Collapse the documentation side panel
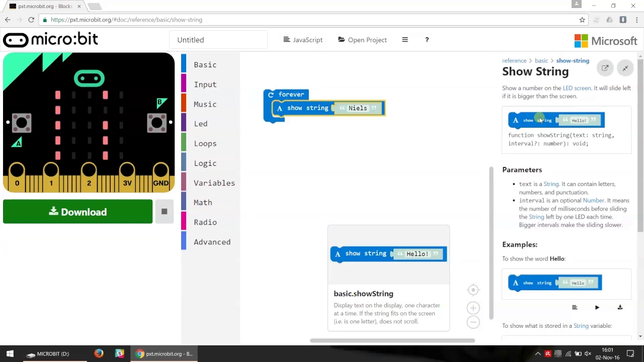The image size is (644, 362). pos(625,68)
